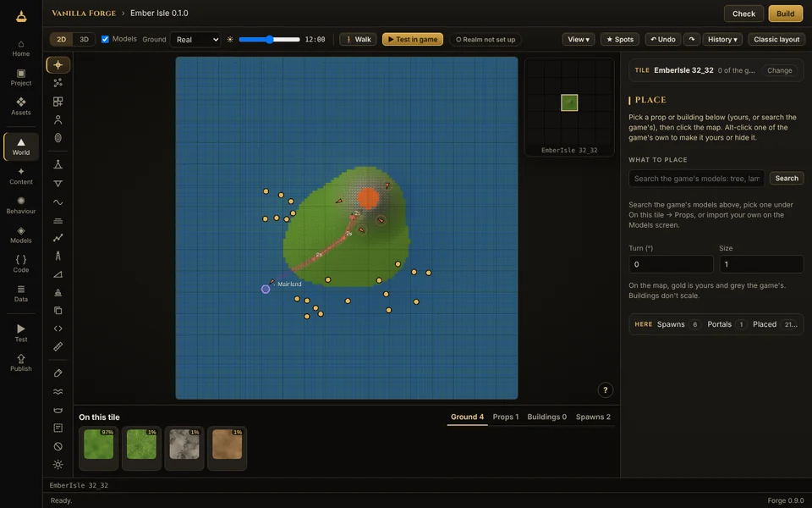Screen dimensions: 812x508
Task: Click the Undo button
Action: click(663, 40)
